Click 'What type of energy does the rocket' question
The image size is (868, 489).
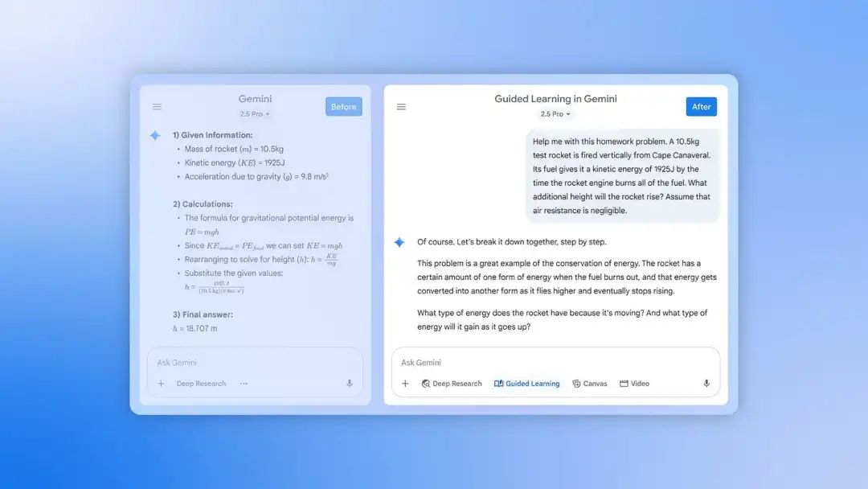[562, 319]
